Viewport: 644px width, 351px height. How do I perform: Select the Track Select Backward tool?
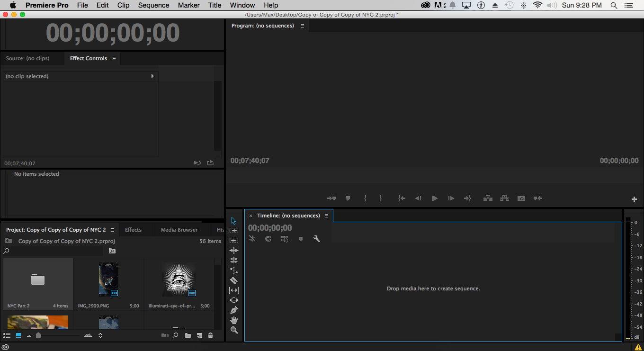(234, 241)
